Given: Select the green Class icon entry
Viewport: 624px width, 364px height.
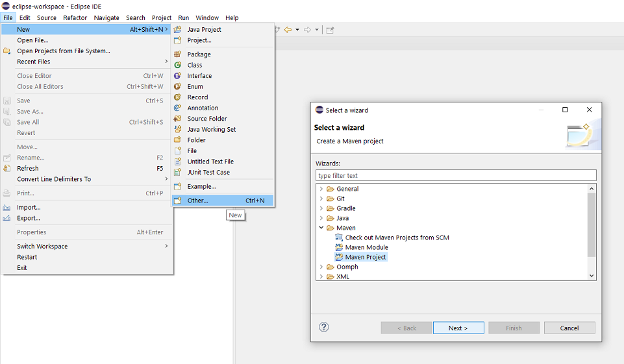Looking at the screenshot, I should (x=177, y=65).
